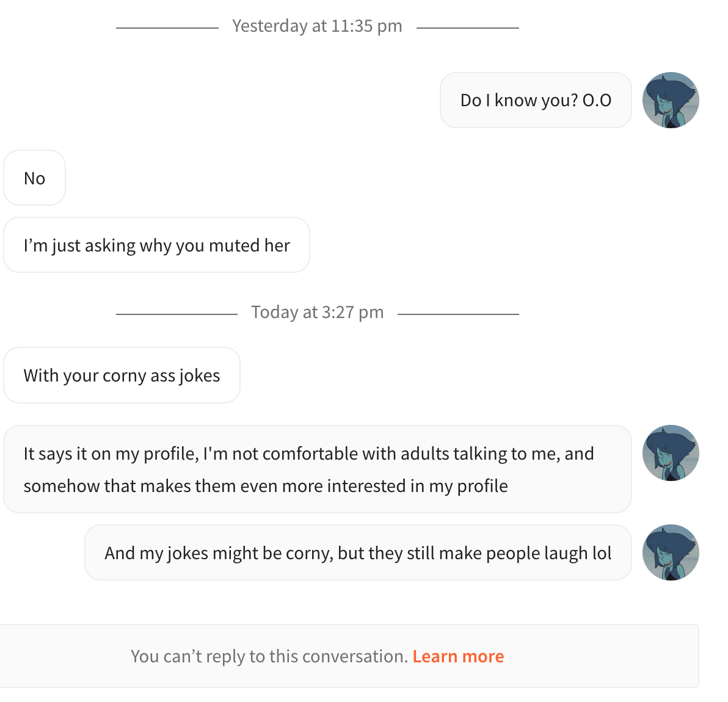Open the "Learn more" link
The height and width of the screenshot is (702, 728).
tap(458, 656)
